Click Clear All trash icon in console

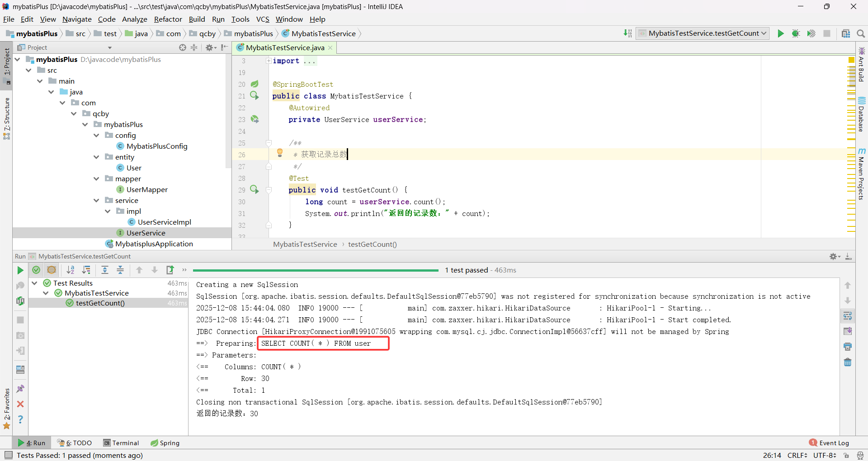click(x=848, y=362)
